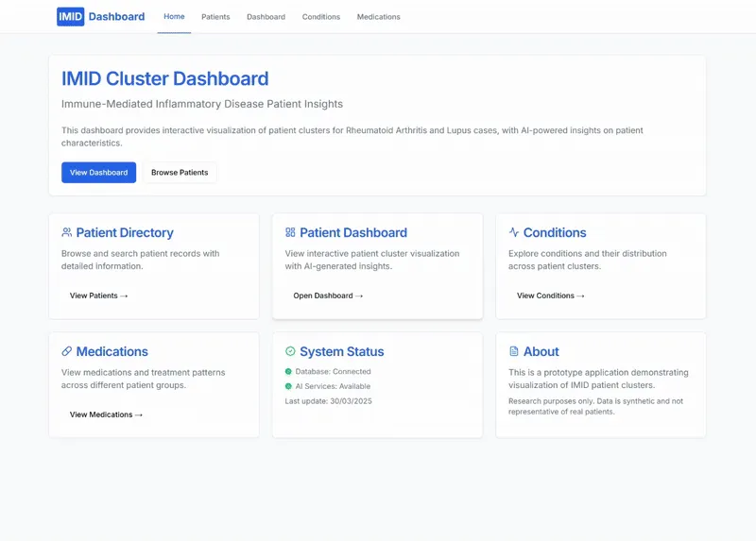Follow the View Patients link
The width and height of the screenshot is (756, 541).
pos(99,296)
